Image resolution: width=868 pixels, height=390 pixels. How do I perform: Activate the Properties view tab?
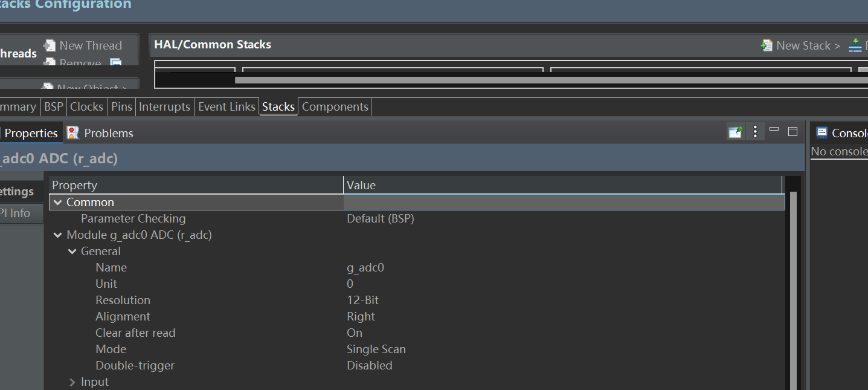[x=30, y=133]
